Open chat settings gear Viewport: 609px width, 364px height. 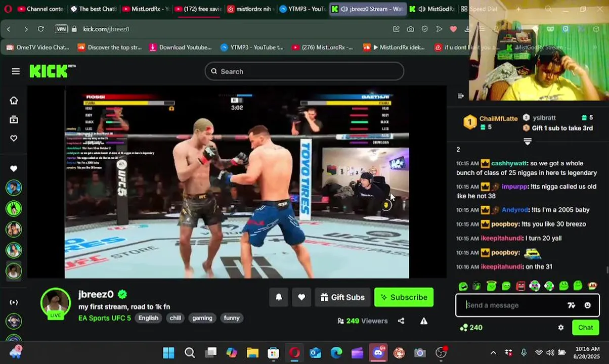pos(560,328)
